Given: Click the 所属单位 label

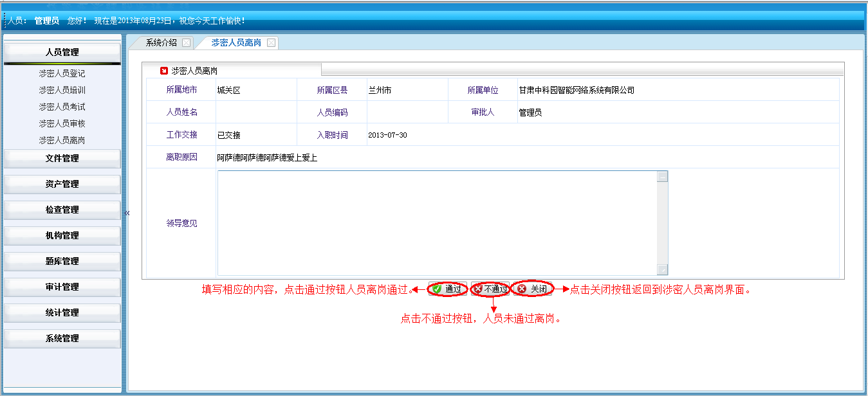Looking at the screenshot, I should pyautogui.click(x=483, y=90).
